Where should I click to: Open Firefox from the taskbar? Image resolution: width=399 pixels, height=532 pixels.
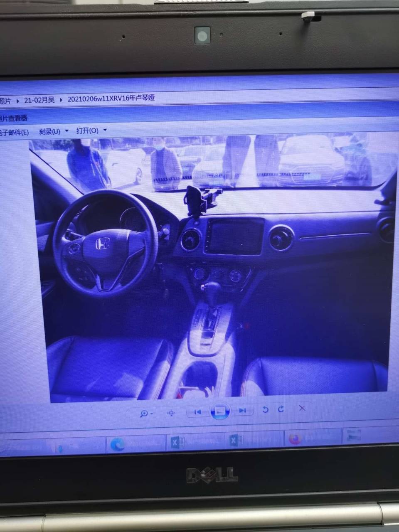[x=313, y=438]
